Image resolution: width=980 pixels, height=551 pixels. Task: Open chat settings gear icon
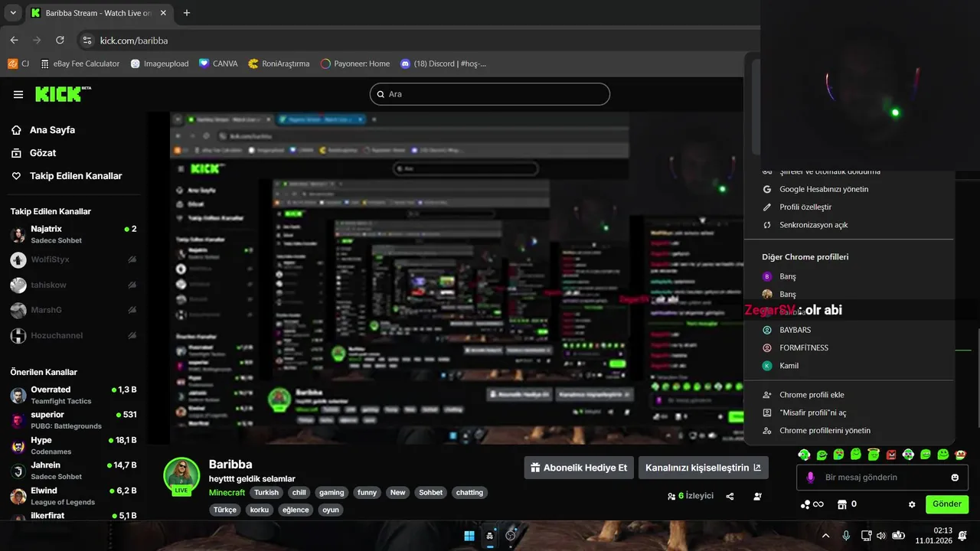(912, 504)
